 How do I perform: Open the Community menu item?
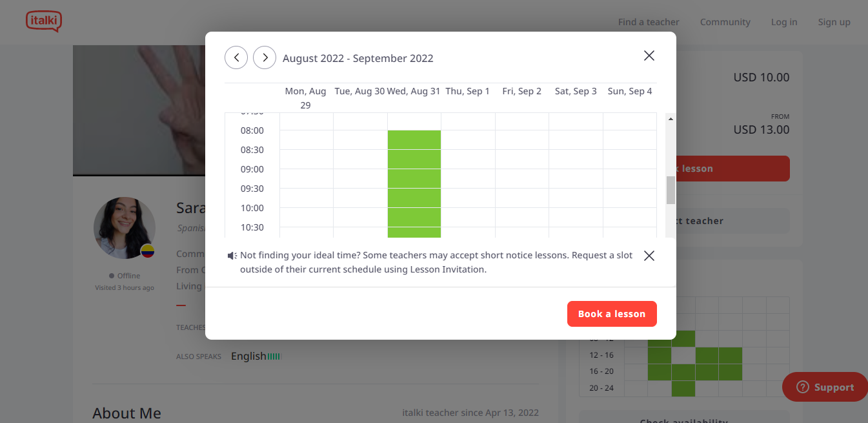(x=725, y=22)
